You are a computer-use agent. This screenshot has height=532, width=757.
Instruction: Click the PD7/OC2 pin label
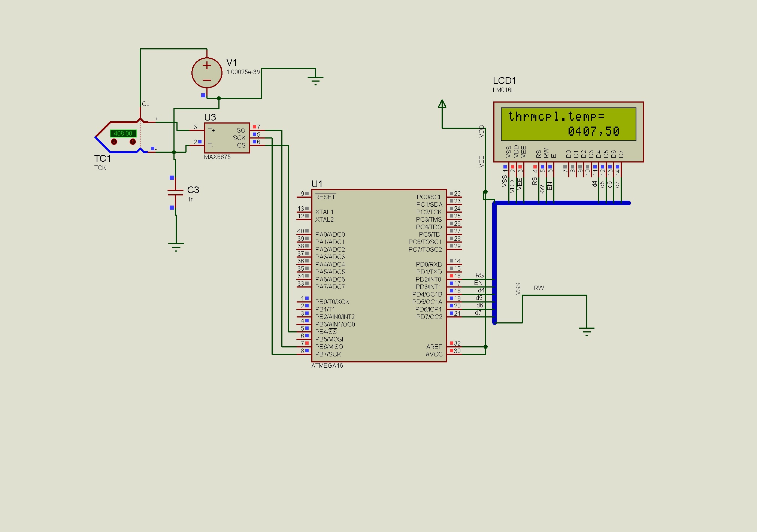click(x=429, y=317)
